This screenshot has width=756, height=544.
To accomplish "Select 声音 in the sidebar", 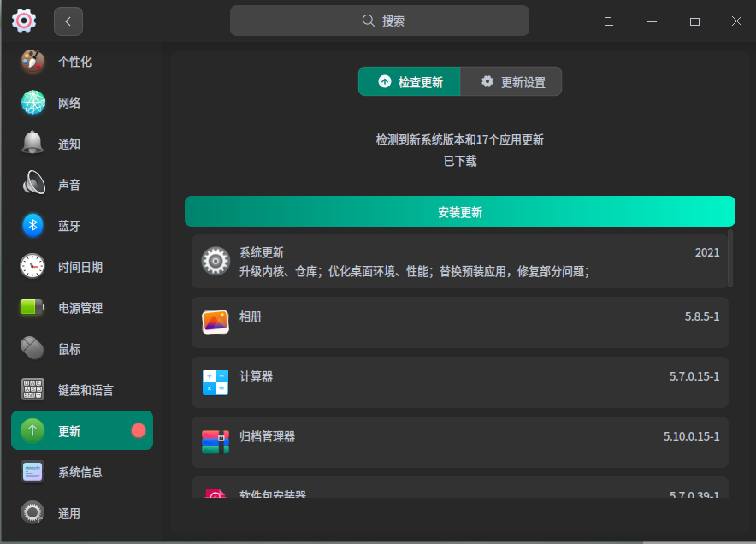I will [82, 184].
